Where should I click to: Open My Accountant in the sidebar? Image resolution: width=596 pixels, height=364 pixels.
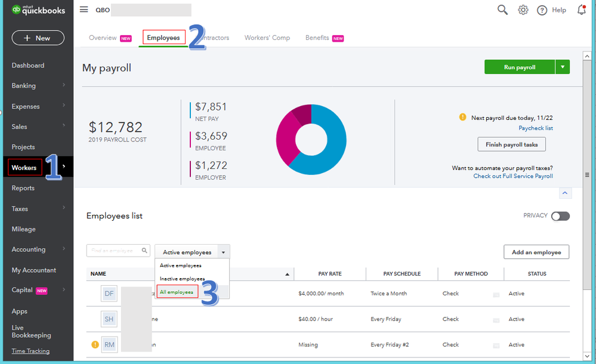[34, 270]
